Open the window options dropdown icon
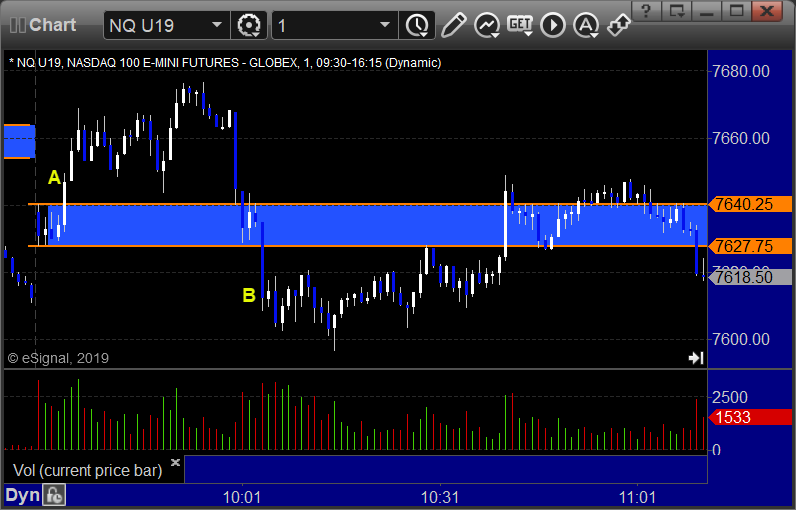Viewport: 796px width, 510px height. pos(677,10)
